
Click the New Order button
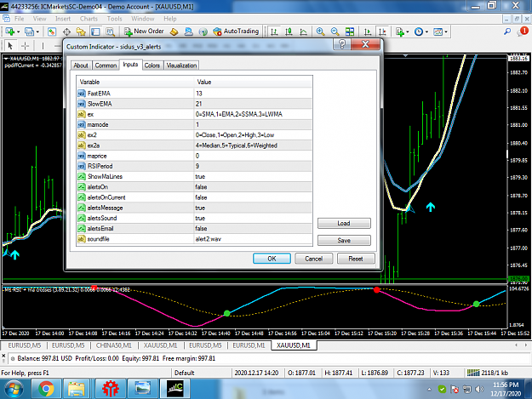144,31
